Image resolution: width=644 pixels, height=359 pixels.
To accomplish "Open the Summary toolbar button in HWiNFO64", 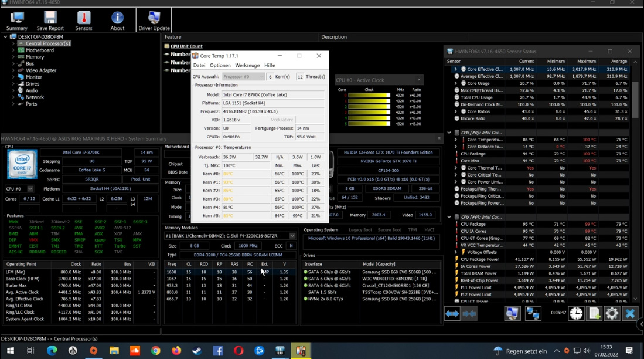I will [x=17, y=21].
